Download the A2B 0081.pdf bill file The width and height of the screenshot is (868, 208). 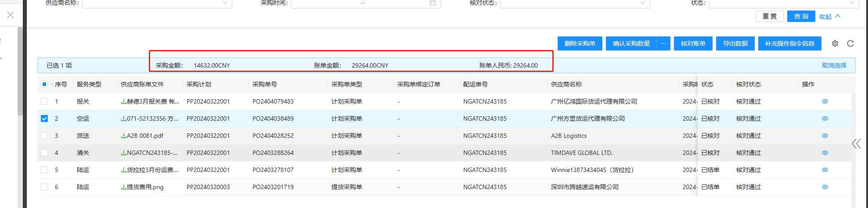pyautogui.click(x=142, y=136)
